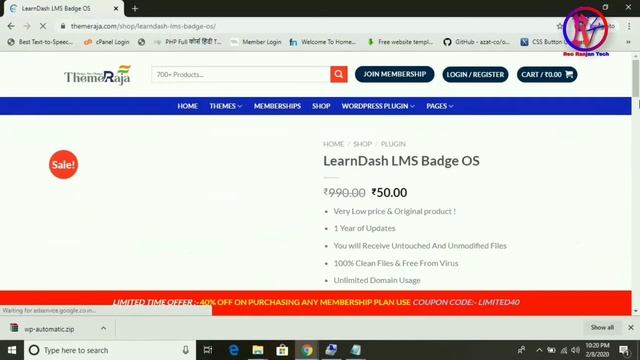
Task: Open the cPanel Login bookmark
Action: tap(107, 42)
